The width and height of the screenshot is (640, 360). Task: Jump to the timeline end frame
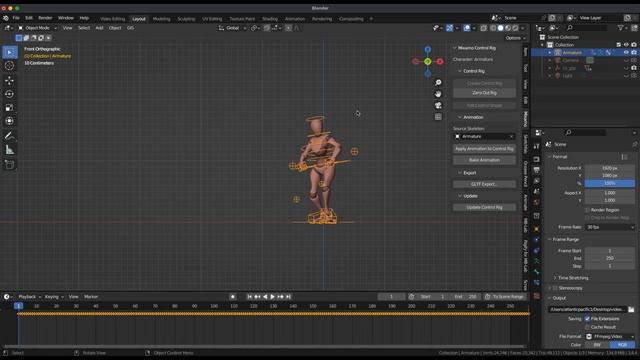[288, 297]
